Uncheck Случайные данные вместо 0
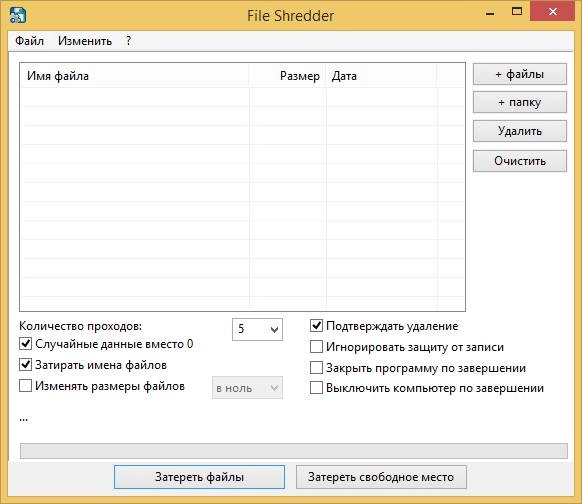Viewport: 582px width, 504px height. pos(25,344)
